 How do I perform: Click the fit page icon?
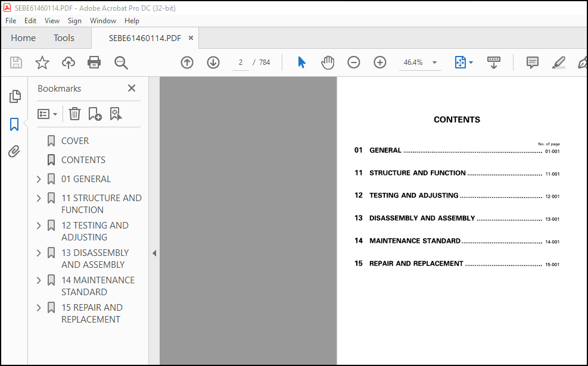coord(460,62)
